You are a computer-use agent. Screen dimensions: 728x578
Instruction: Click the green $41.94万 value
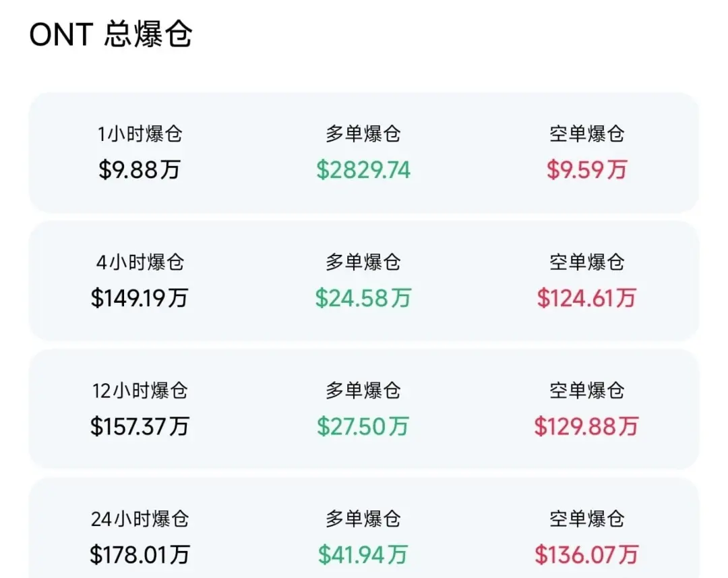[363, 554]
